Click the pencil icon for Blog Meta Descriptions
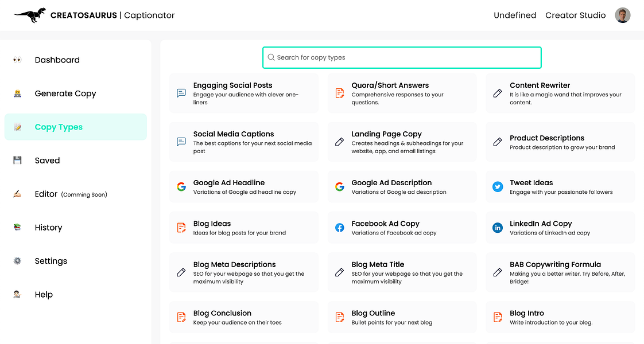644x344 pixels. (181, 272)
